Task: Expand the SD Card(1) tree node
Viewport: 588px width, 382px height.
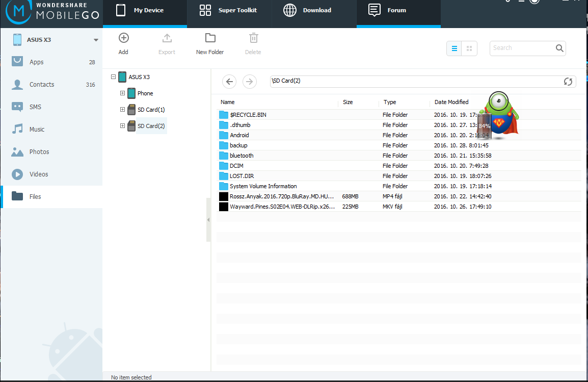Action: pyautogui.click(x=122, y=110)
